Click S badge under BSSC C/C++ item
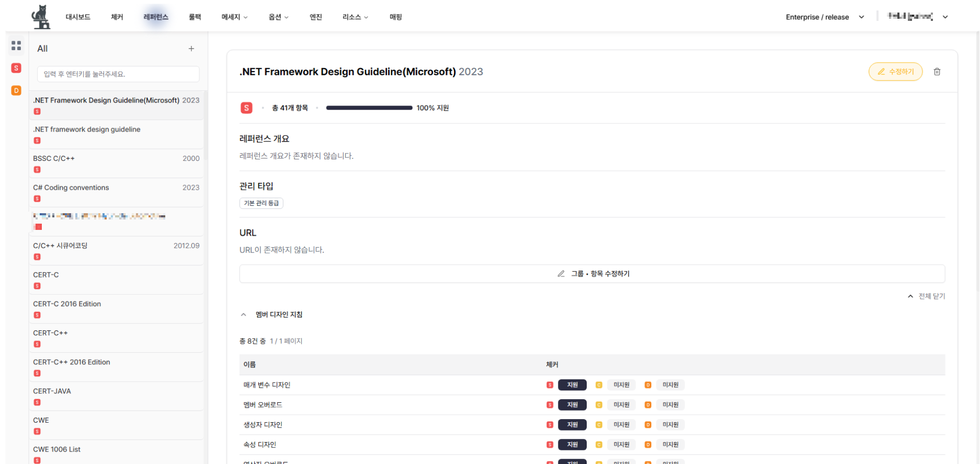Viewport: 980px width, 464px height. (x=37, y=170)
